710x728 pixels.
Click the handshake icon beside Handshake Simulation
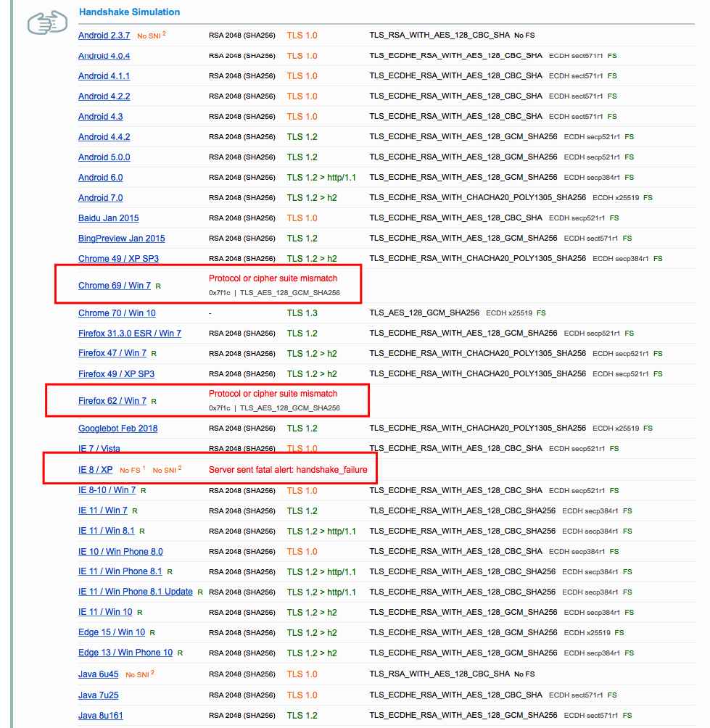click(x=47, y=22)
